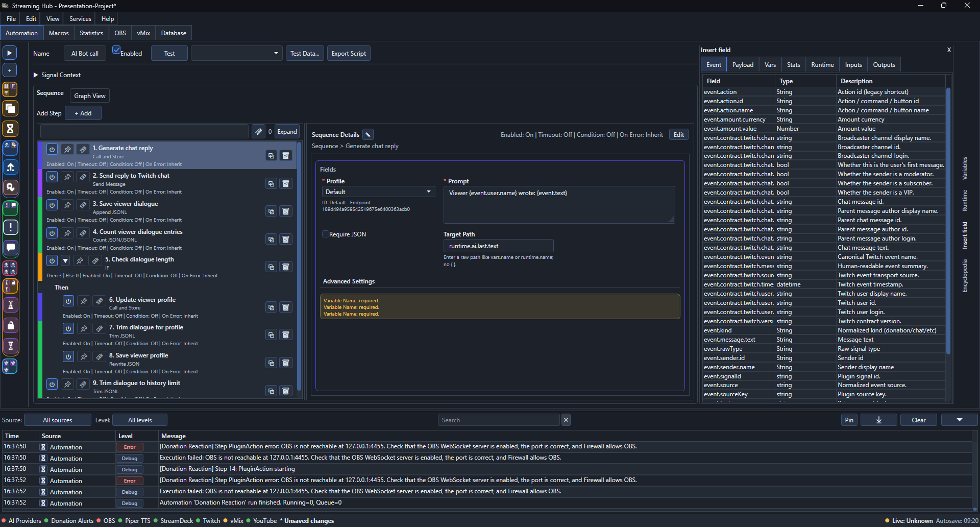Open the All sources filter dropdown
This screenshot has width=980, height=527.
pos(58,420)
